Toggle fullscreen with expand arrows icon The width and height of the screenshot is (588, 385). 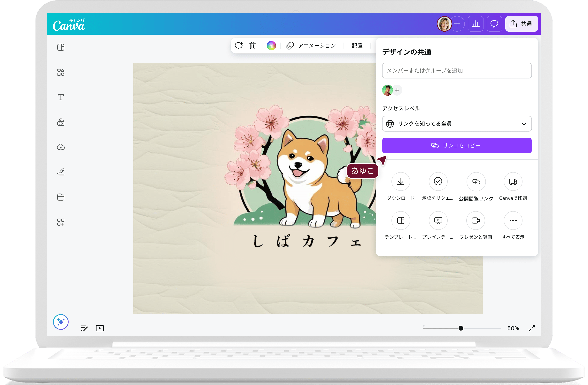tap(532, 328)
